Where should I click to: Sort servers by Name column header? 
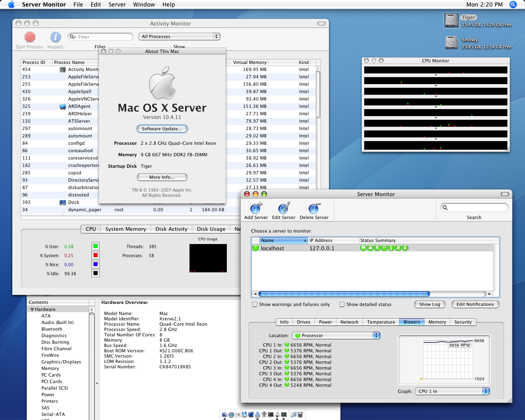pyautogui.click(x=283, y=240)
